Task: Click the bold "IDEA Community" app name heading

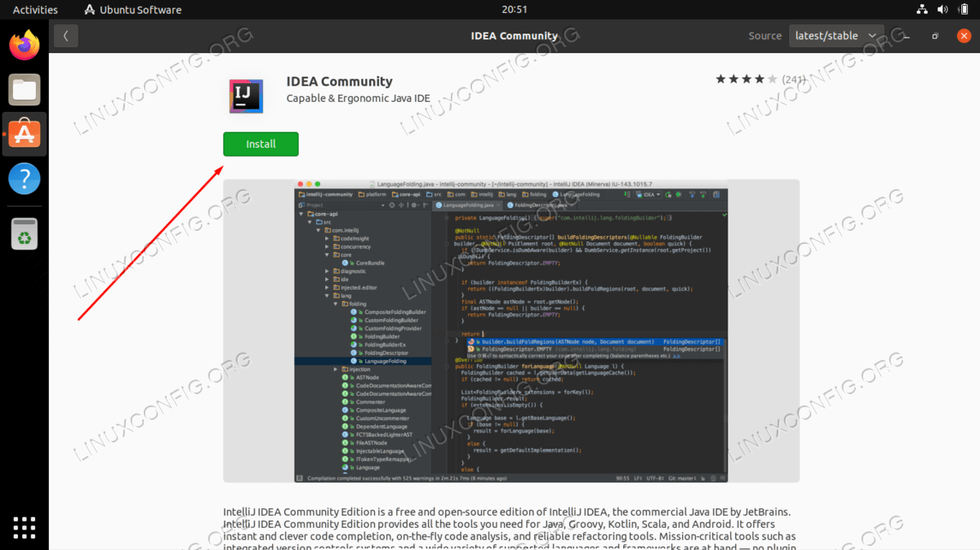Action: [339, 82]
